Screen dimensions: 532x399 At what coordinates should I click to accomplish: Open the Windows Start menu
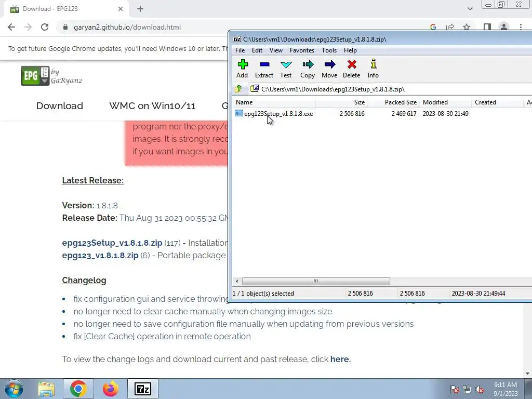[x=14, y=389]
